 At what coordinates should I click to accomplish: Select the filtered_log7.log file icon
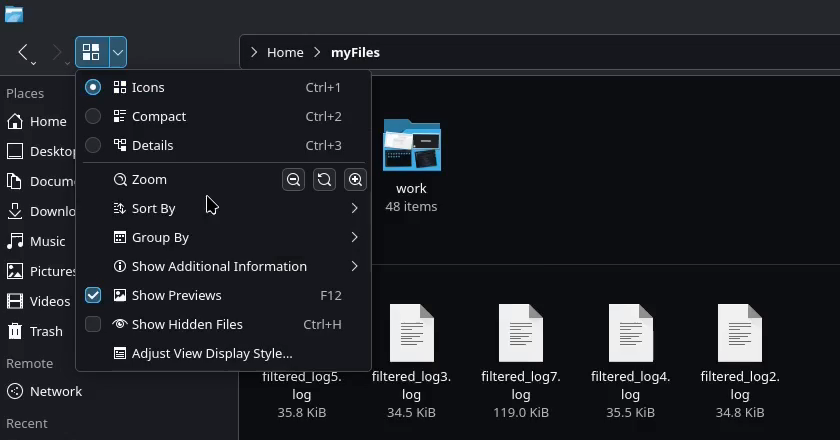[521, 333]
